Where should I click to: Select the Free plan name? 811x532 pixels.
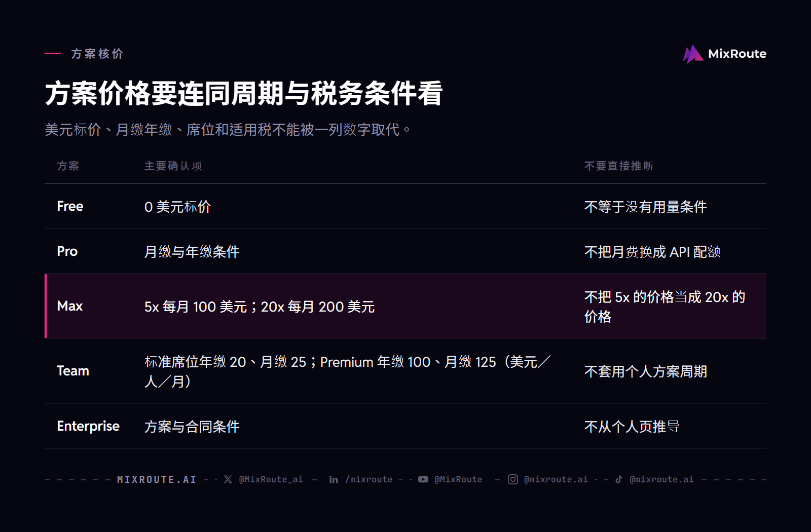(x=70, y=206)
